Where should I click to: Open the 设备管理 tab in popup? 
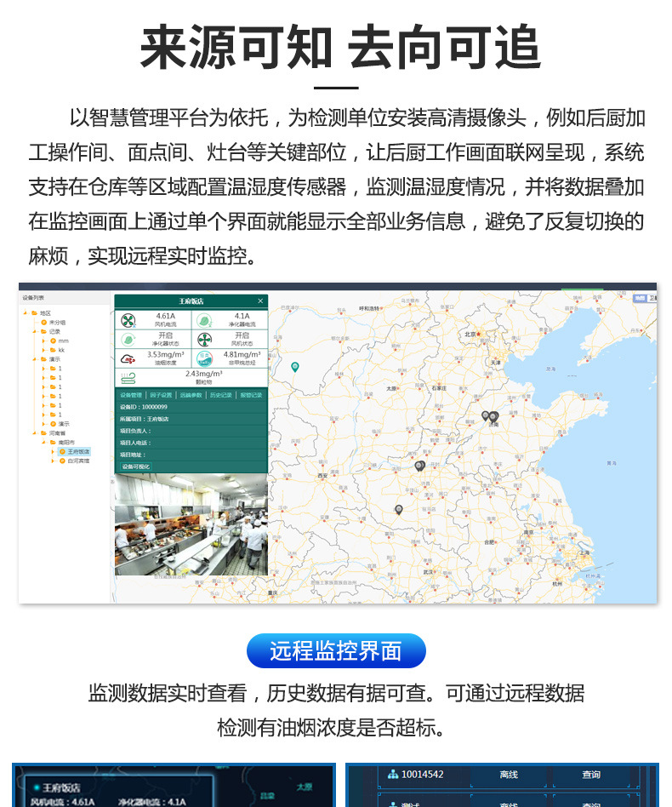pyautogui.click(x=131, y=395)
